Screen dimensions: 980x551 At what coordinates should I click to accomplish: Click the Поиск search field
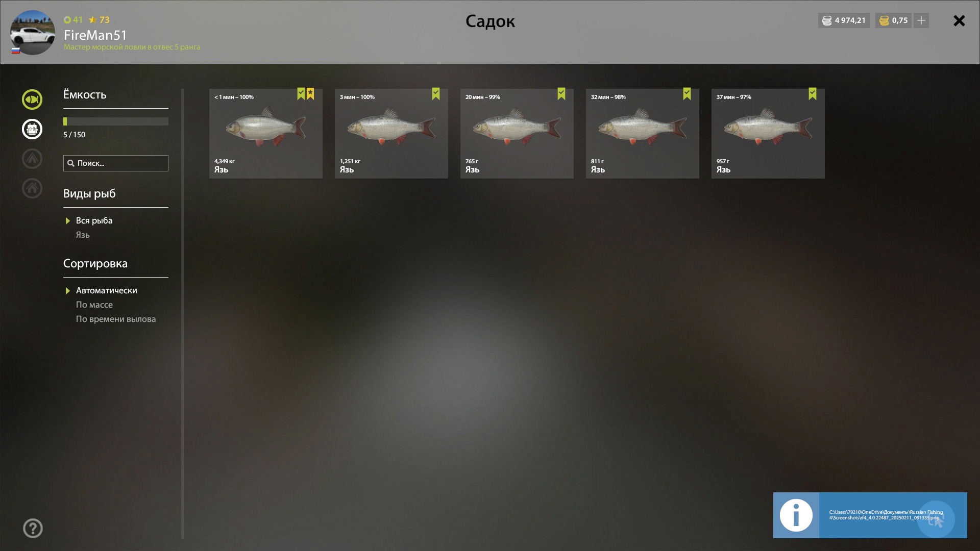pos(116,163)
